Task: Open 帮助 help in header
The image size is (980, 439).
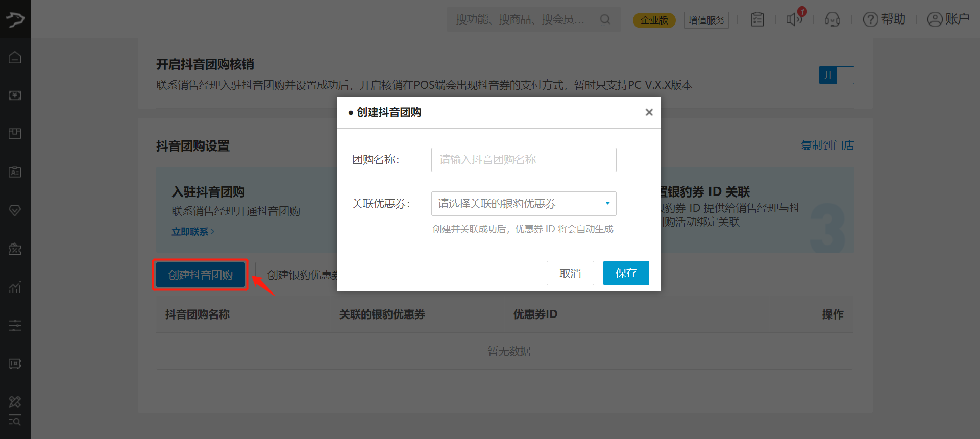Action: 885,19
